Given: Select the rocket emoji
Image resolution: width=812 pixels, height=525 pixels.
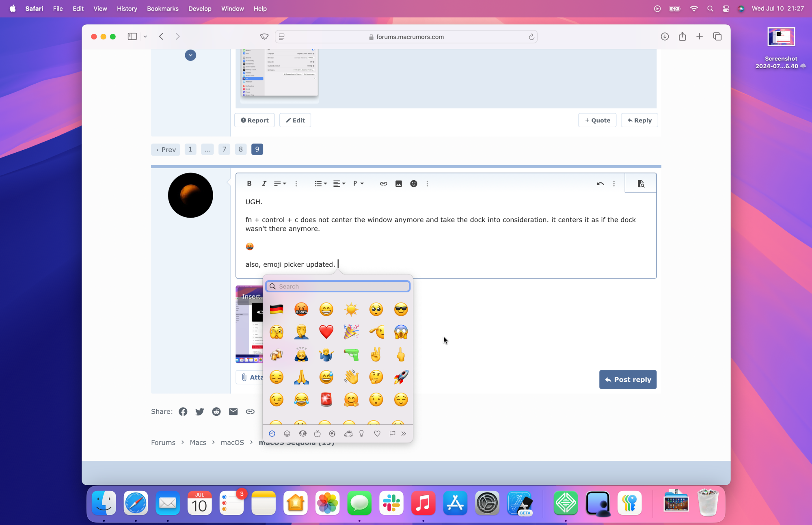Looking at the screenshot, I should point(401,377).
